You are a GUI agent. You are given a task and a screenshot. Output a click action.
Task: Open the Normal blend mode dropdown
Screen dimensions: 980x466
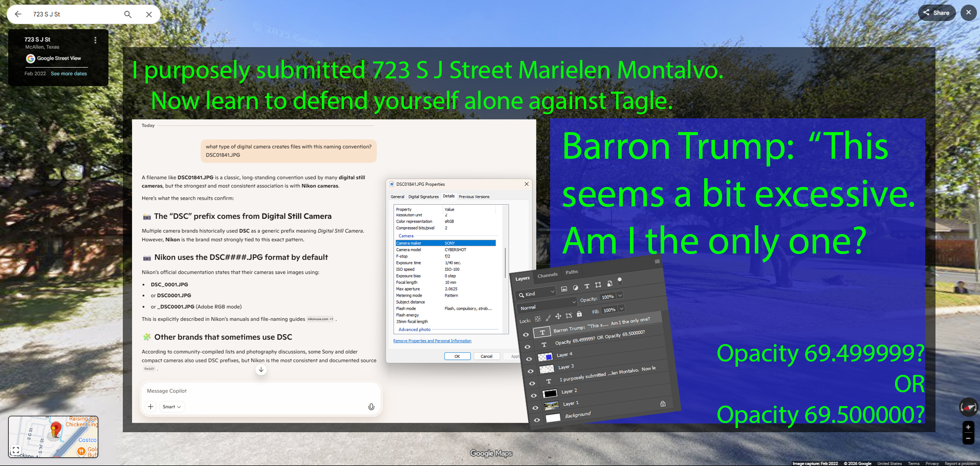(547, 306)
